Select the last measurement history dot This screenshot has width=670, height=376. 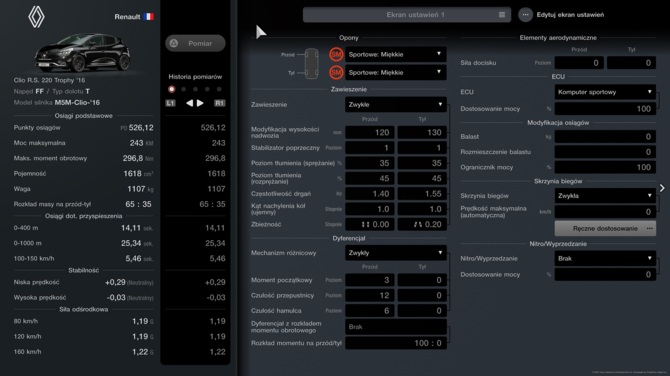(219, 89)
